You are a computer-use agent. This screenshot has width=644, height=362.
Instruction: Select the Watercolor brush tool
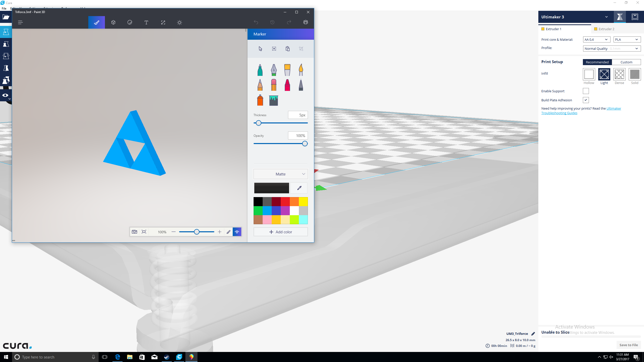[301, 70]
